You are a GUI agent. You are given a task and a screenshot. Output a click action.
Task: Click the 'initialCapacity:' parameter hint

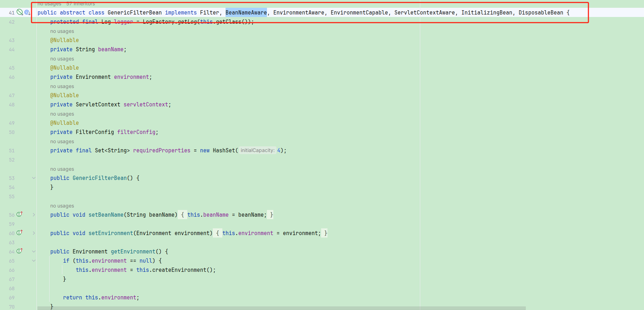(x=257, y=151)
